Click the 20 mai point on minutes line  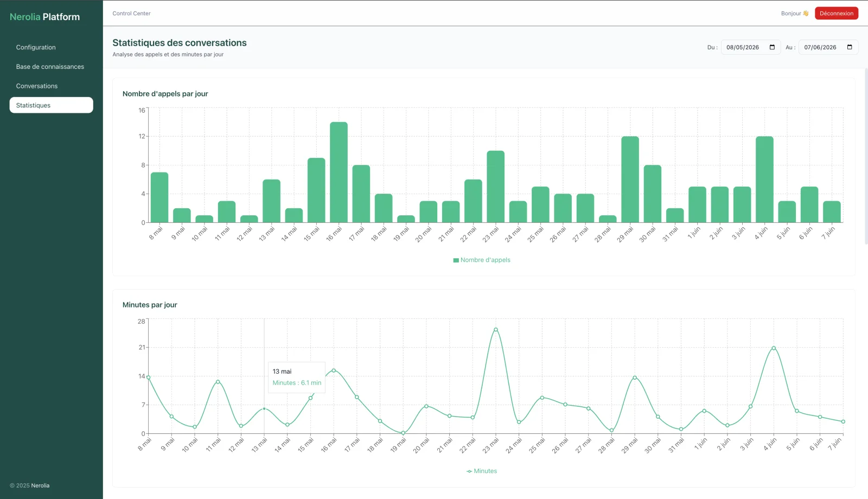pos(426,406)
